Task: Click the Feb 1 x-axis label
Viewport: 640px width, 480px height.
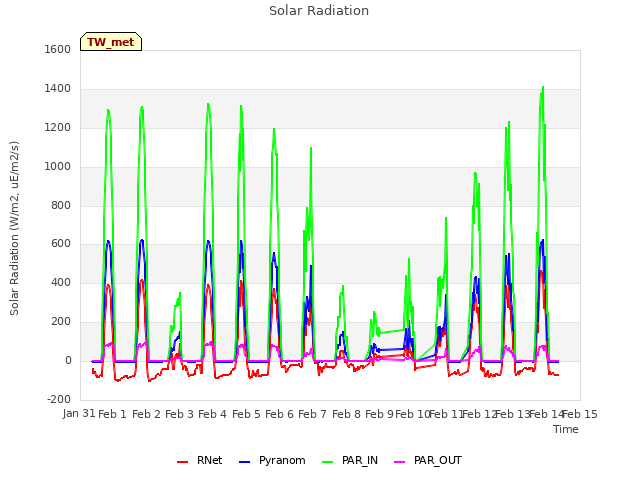Action: click(112, 414)
